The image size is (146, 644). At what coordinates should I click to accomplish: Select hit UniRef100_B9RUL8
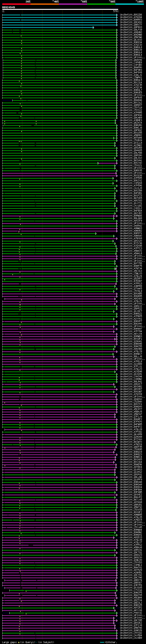coord(131,48)
